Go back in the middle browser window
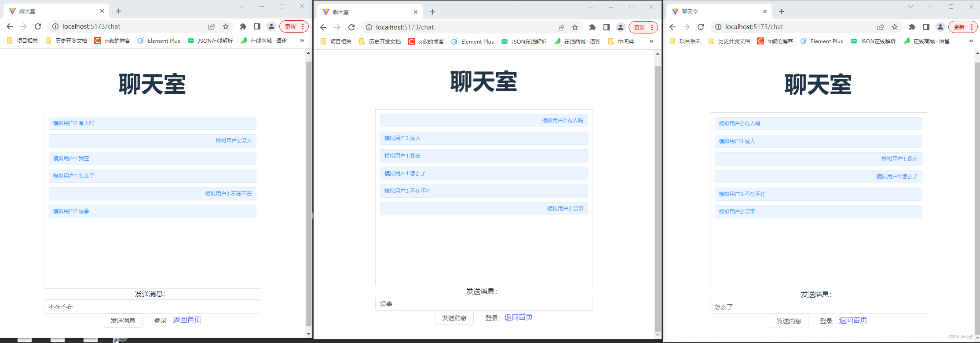The height and width of the screenshot is (343, 980). tap(323, 27)
